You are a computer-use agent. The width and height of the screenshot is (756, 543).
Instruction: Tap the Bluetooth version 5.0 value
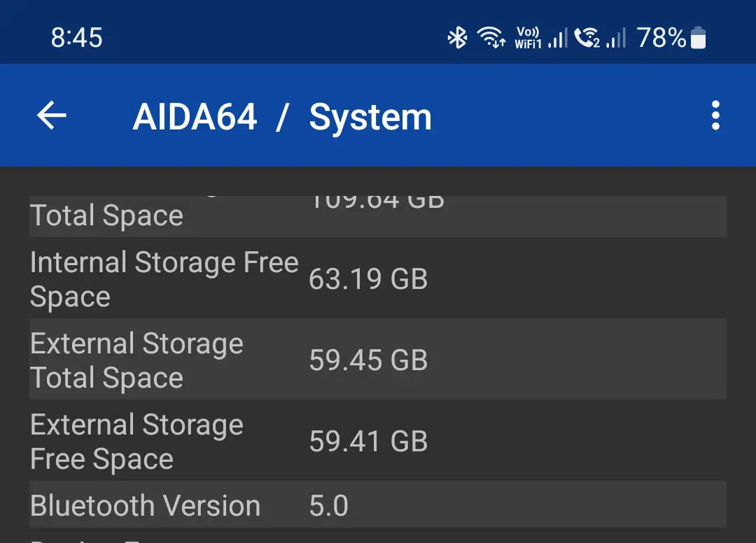(x=329, y=505)
